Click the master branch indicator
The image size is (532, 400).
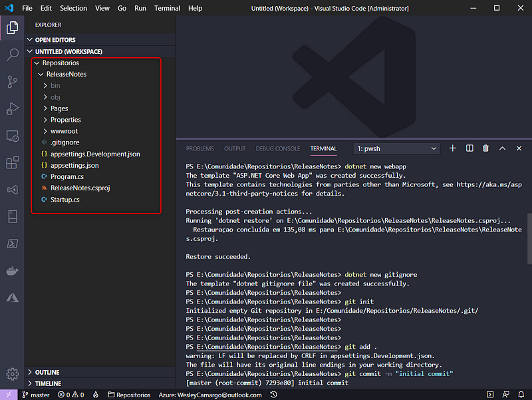[x=36, y=394]
